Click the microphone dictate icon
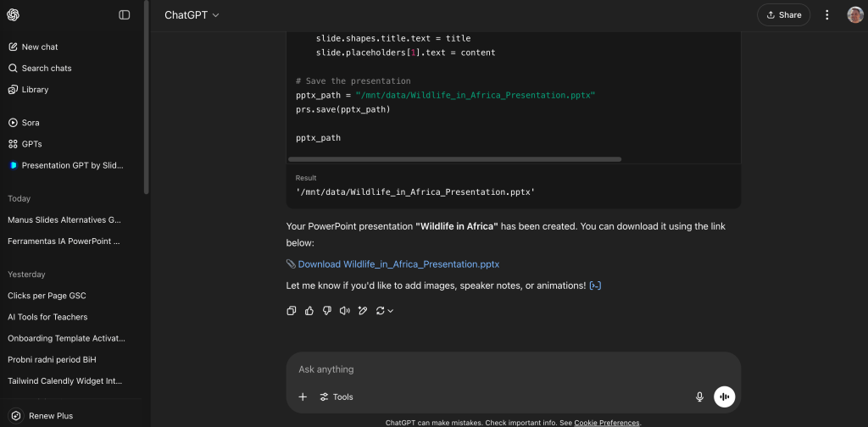Image resolution: width=868 pixels, height=427 pixels. (x=699, y=397)
